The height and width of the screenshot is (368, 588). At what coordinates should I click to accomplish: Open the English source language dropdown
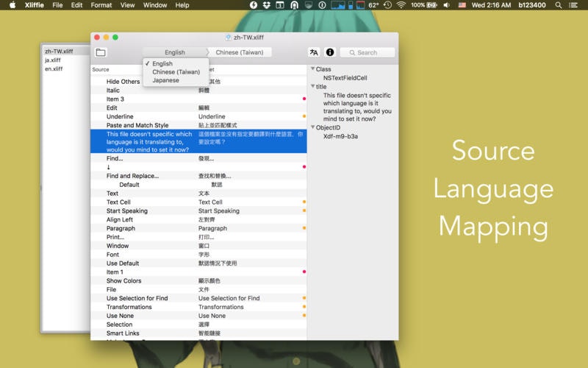coord(175,52)
